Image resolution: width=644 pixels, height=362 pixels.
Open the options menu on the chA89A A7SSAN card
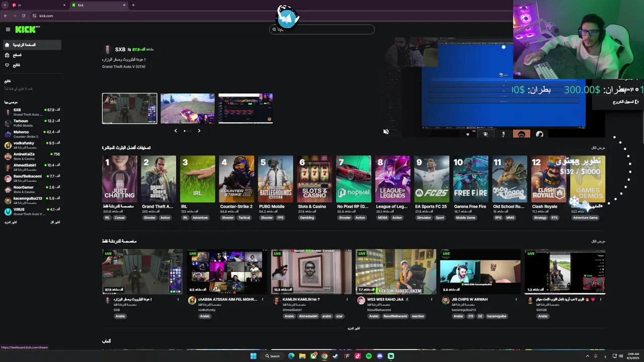click(263, 299)
